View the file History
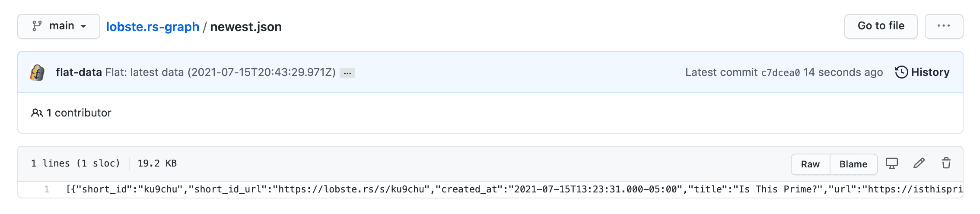The width and height of the screenshot is (980, 214). 930,72
